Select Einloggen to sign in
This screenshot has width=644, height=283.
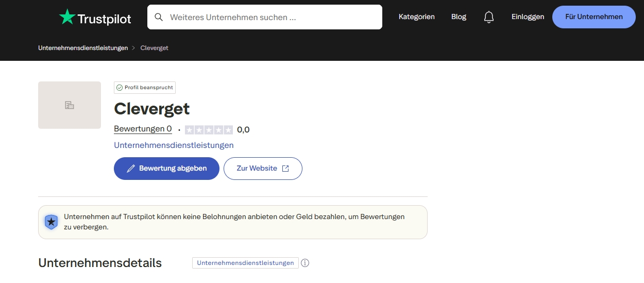pos(528,17)
